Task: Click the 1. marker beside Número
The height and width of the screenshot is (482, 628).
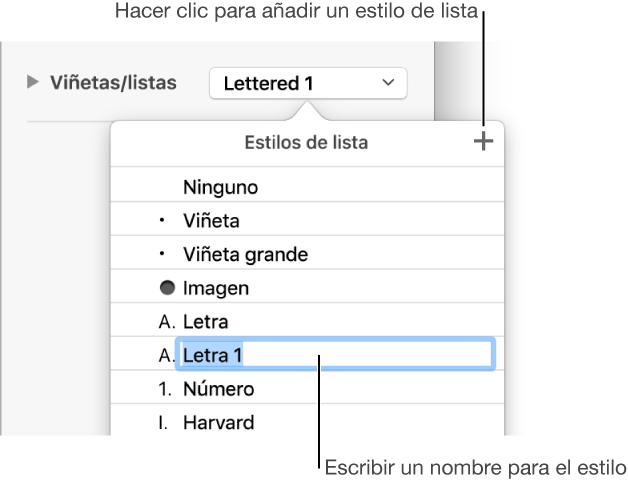Action: point(165,389)
